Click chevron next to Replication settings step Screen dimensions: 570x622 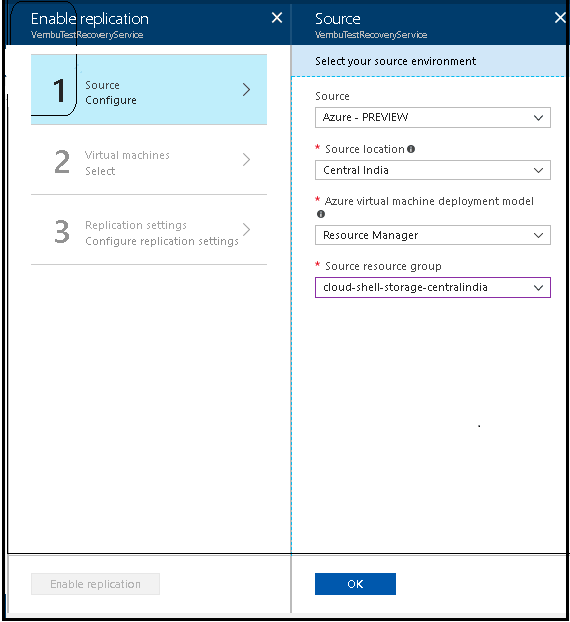tap(246, 229)
